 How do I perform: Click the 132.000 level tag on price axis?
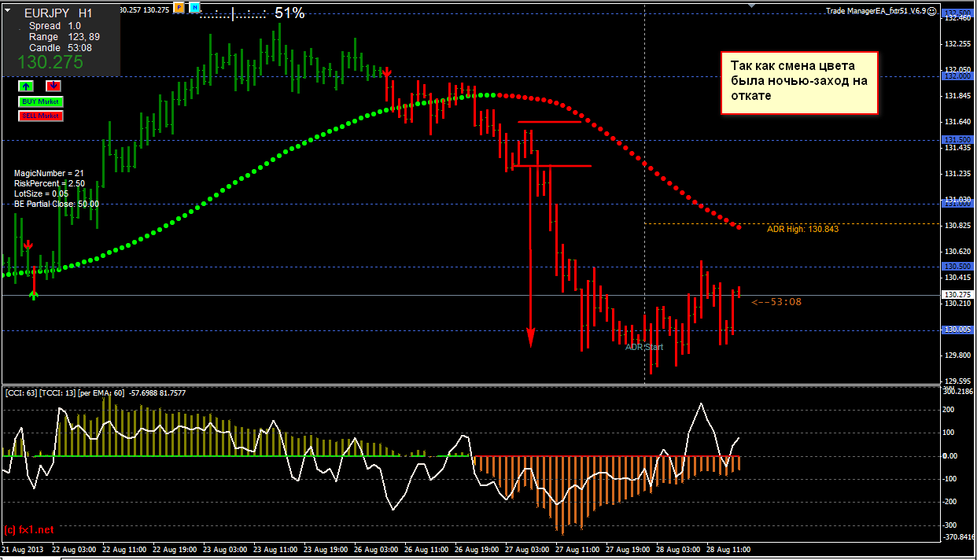957,76
